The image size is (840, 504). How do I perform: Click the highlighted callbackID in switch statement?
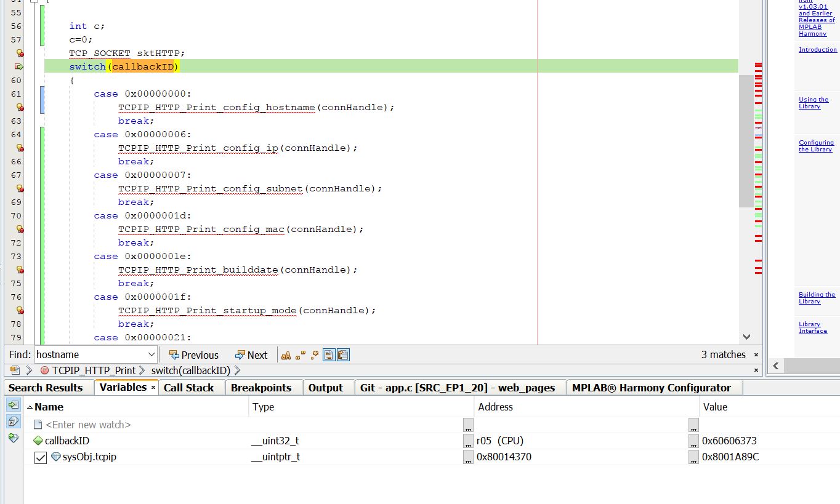[144, 66]
